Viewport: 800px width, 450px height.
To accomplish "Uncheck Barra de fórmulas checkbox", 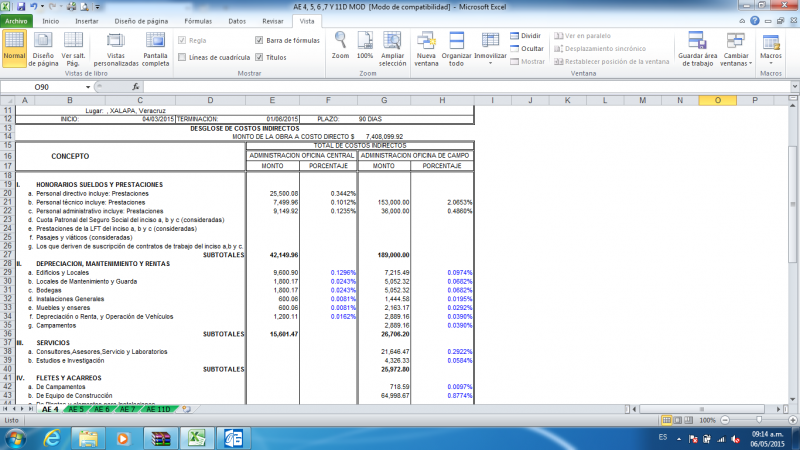I will (x=260, y=40).
